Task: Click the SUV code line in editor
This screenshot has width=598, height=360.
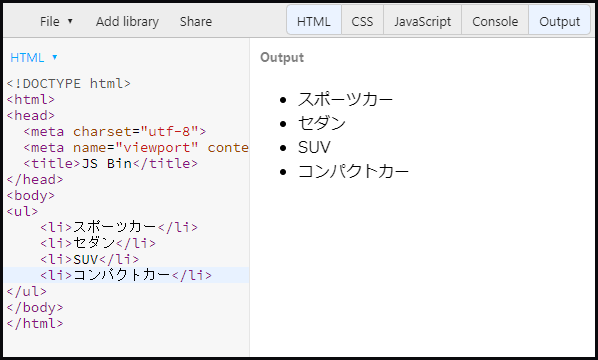Action: pyautogui.click(x=90, y=259)
